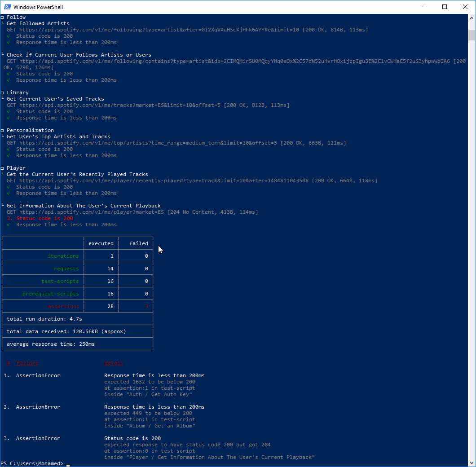Click 'Get User's Top Artists and Tracks'
The image size is (476, 467).
pyautogui.click(x=58, y=137)
